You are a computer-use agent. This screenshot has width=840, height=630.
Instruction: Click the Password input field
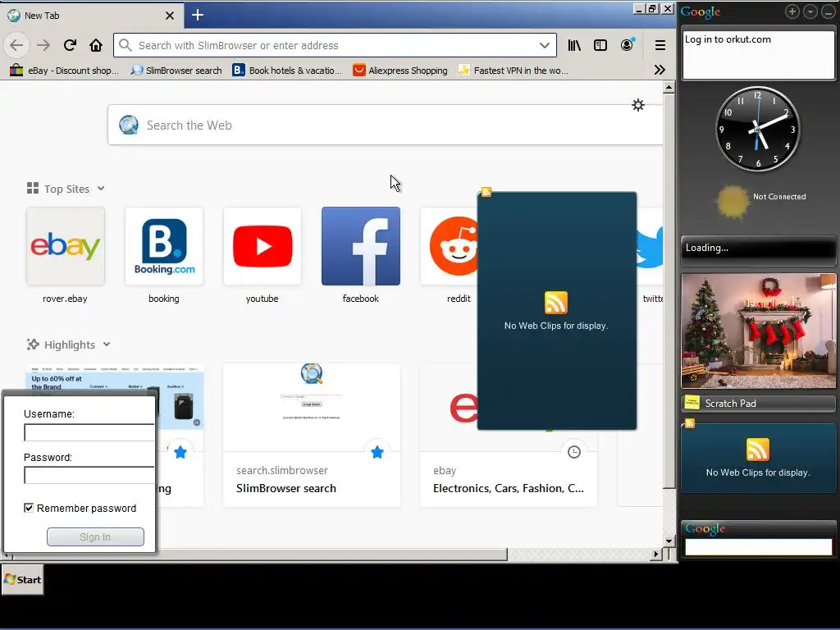point(89,475)
